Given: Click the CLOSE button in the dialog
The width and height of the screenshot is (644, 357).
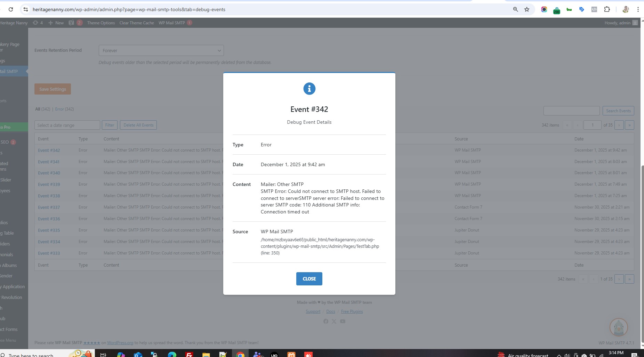Looking at the screenshot, I should point(309,279).
